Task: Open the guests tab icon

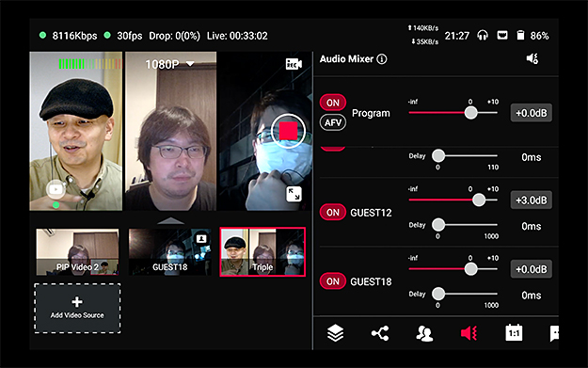Action: [424, 333]
